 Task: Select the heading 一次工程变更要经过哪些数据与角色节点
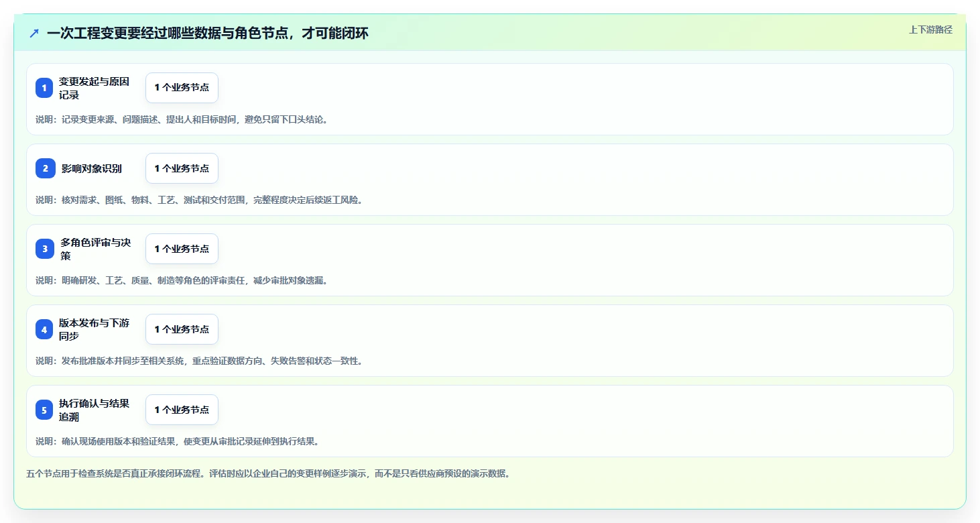[x=207, y=33]
